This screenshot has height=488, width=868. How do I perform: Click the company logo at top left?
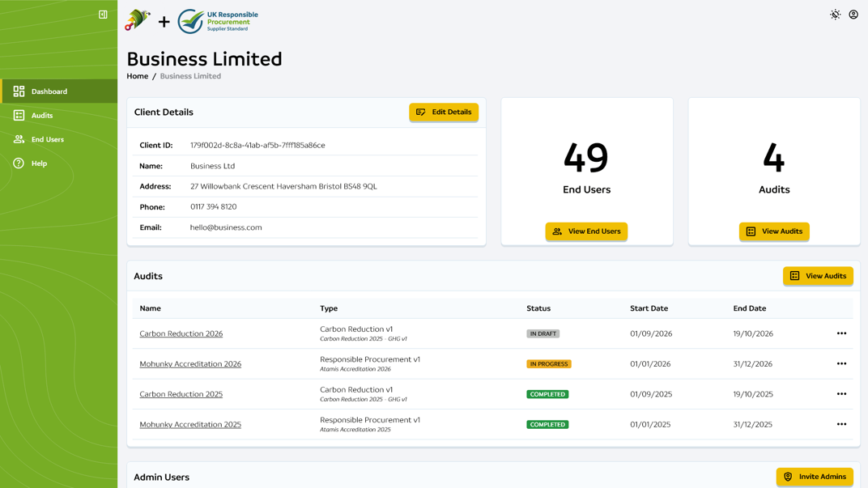pos(137,21)
